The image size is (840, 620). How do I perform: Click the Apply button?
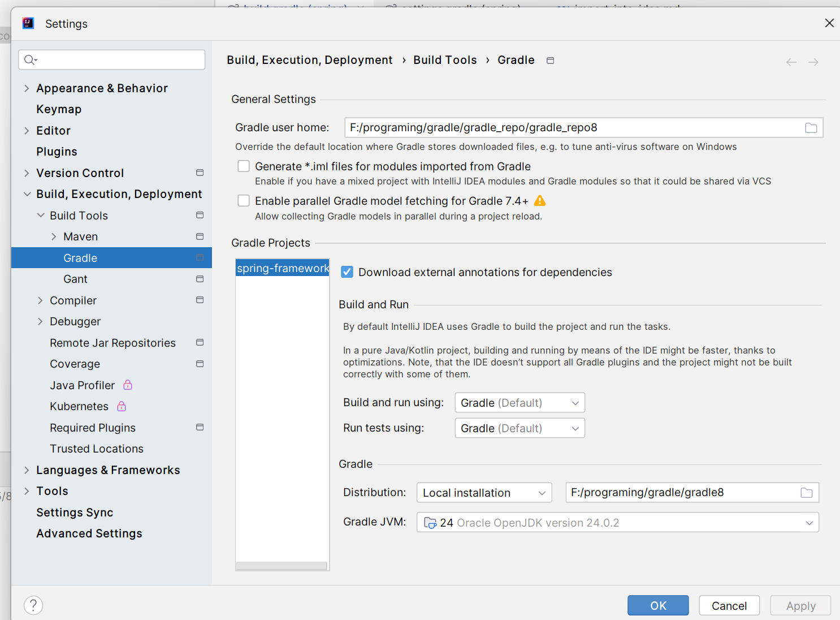(800, 605)
